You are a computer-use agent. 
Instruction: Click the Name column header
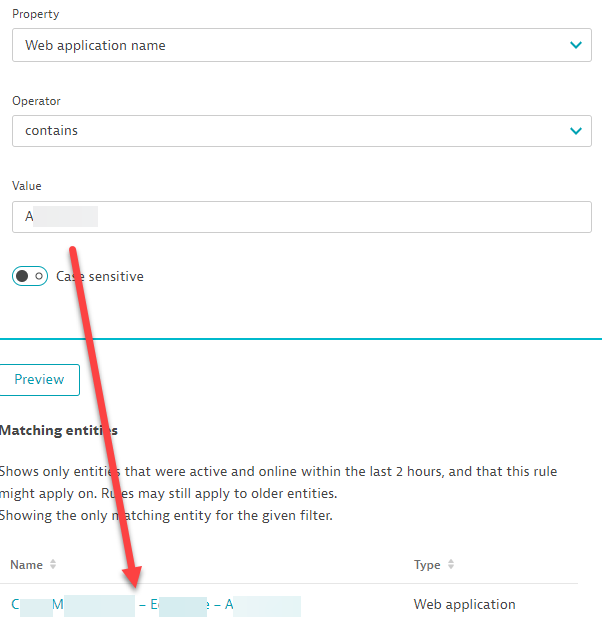click(27, 565)
